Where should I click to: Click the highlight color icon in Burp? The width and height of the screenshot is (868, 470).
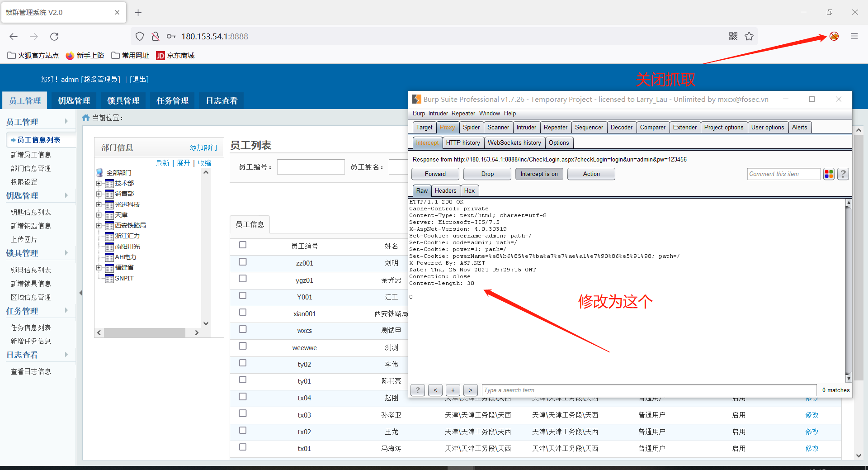(829, 174)
